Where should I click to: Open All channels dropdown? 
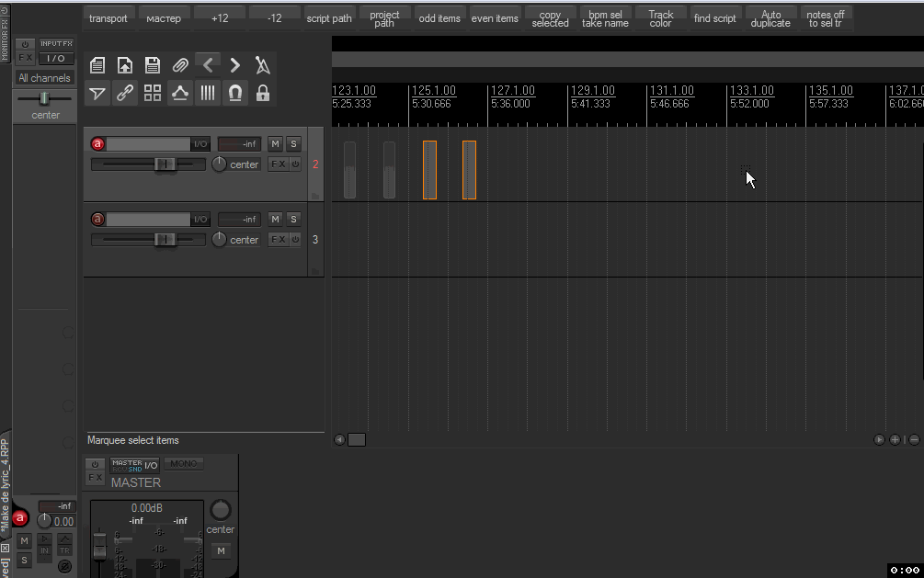[x=44, y=78]
